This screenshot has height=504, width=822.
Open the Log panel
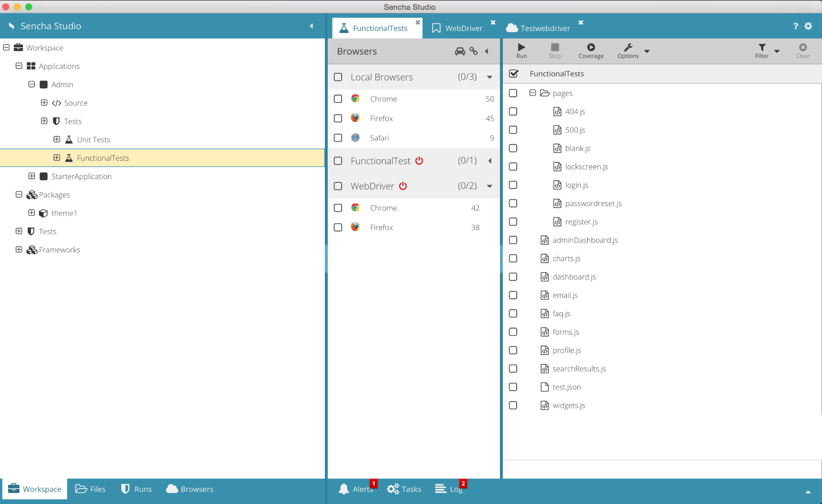(449, 489)
